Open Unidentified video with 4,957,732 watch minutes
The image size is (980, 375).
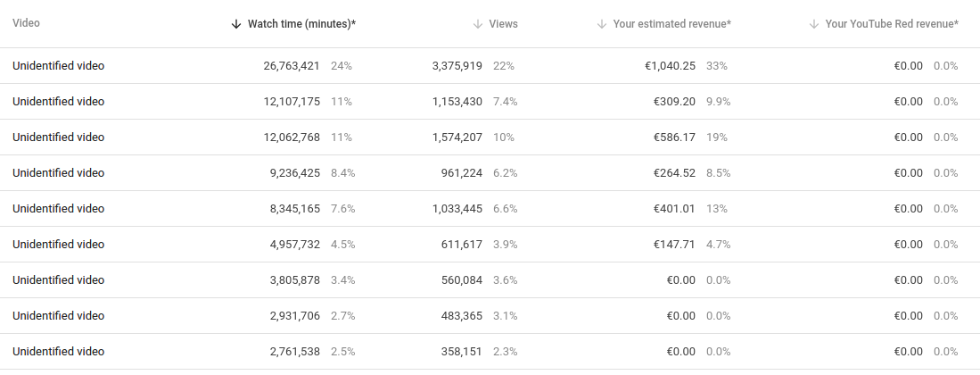click(x=58, y=245)
